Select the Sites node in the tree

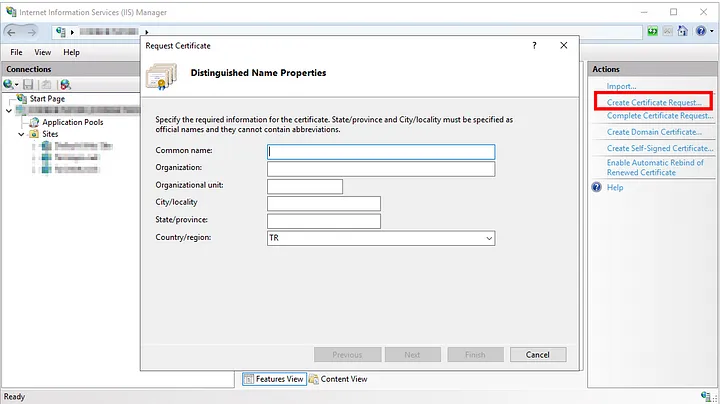click(x=50, y=134)
